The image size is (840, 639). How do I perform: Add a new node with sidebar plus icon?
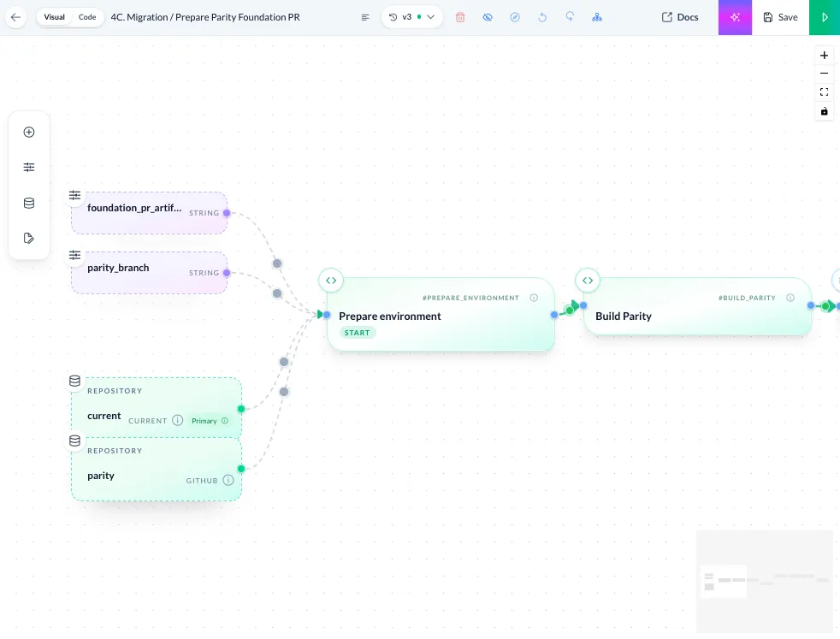[x=29, y=133]
